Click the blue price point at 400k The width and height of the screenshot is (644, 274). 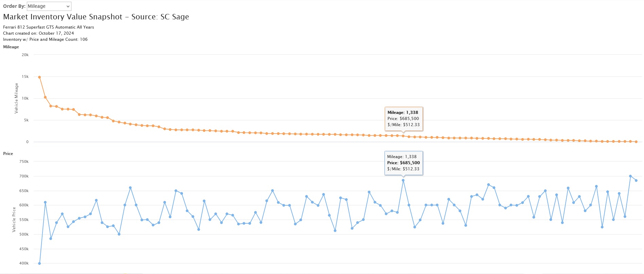[39, 263]
